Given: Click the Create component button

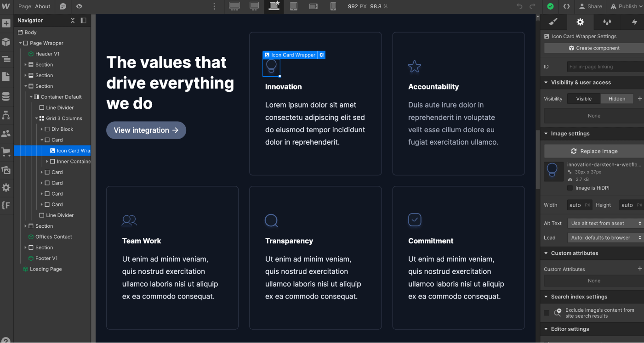Looking at the screenshot, I should 593,48.
